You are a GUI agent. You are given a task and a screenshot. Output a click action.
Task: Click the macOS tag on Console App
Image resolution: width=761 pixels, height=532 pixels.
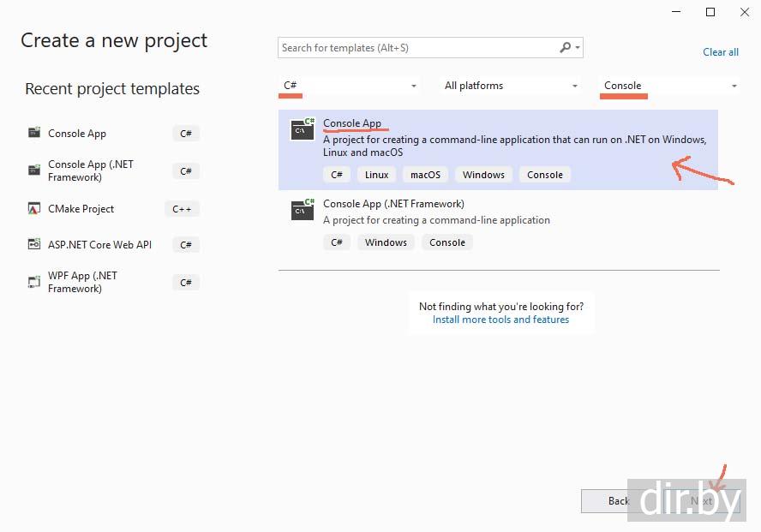click(x=426, y=175)
